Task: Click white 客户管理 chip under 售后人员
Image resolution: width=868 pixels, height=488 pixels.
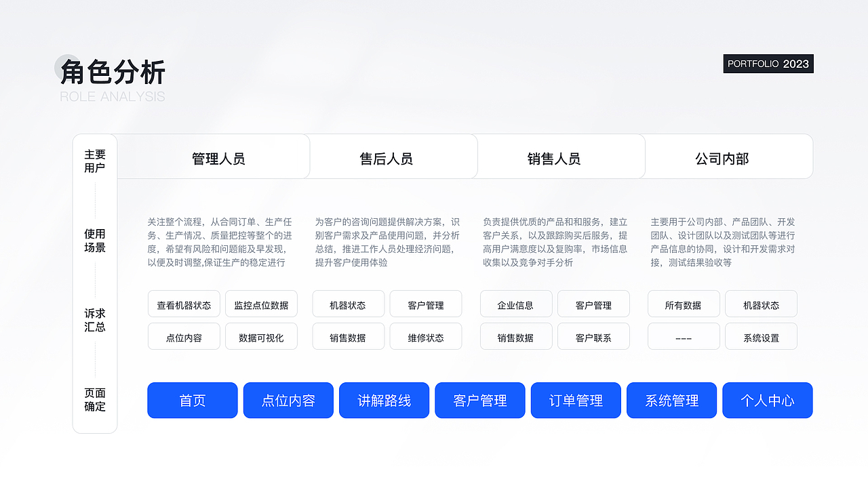Action: (426, 304)
